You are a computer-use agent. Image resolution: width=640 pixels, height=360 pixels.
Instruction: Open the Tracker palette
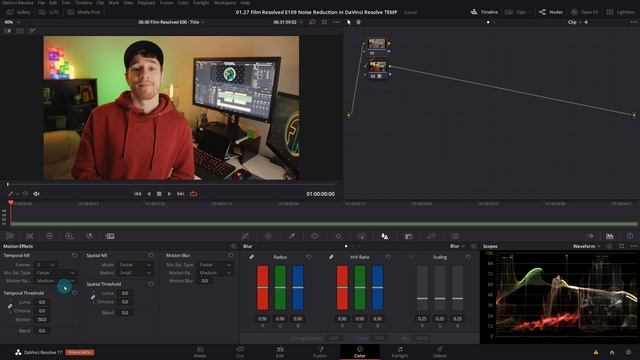[x=338, y=236]
